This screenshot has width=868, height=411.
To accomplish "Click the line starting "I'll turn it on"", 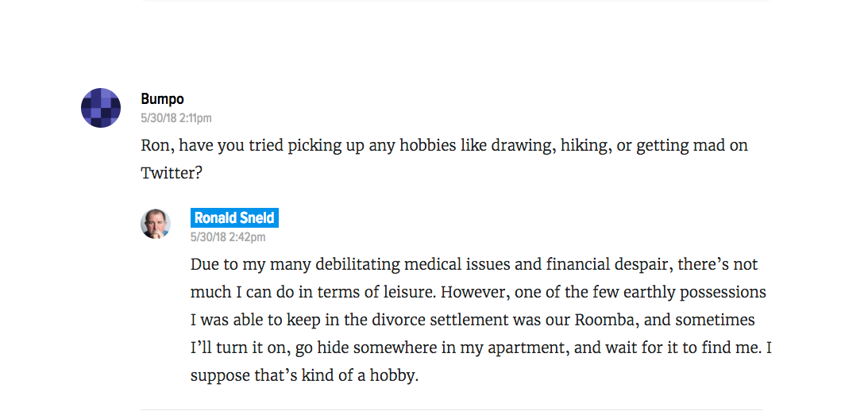I will coord(481,349).
